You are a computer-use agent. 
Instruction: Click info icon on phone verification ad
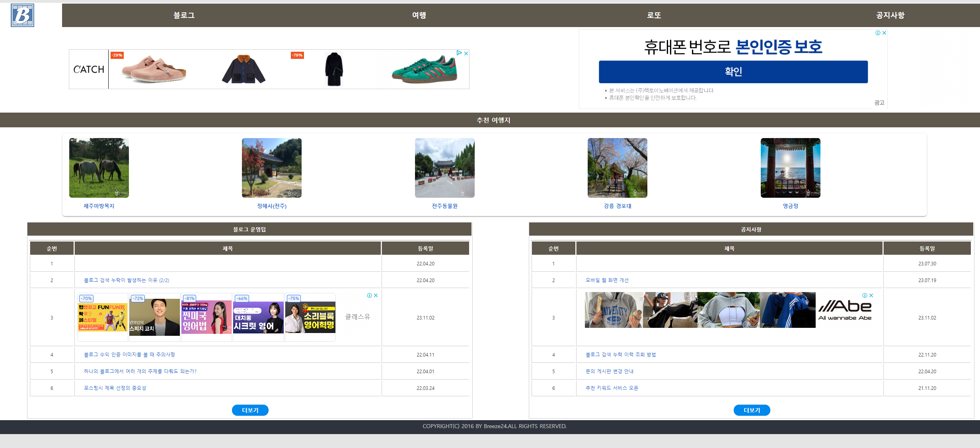[878, 33]
